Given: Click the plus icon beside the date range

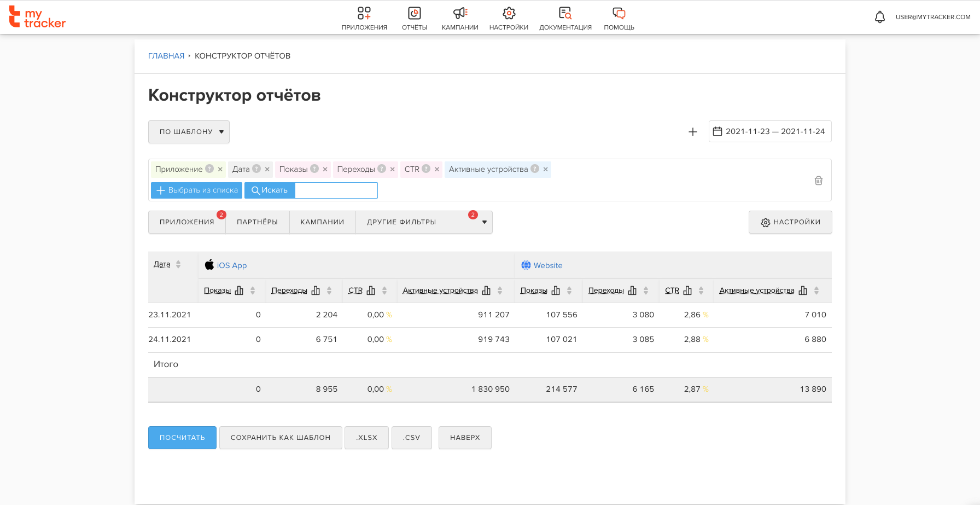Looking at the screenshot, I should point(692,132).
